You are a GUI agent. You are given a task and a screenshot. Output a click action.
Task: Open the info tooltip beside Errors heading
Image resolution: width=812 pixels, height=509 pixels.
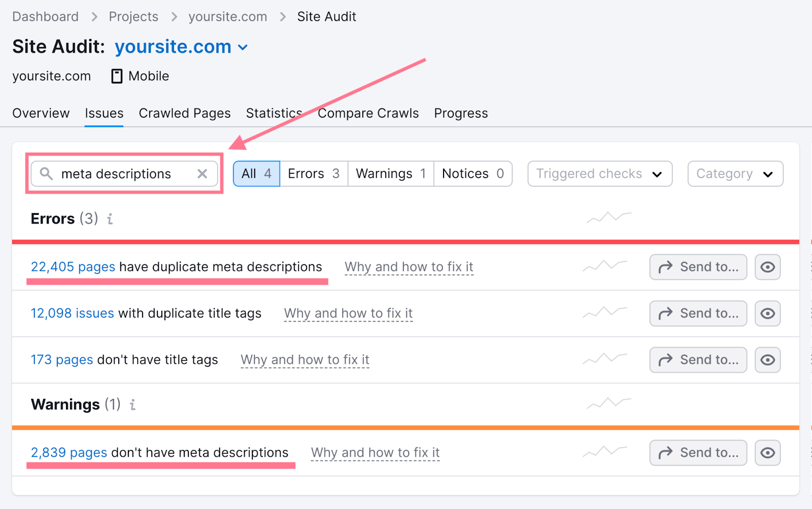110,219
